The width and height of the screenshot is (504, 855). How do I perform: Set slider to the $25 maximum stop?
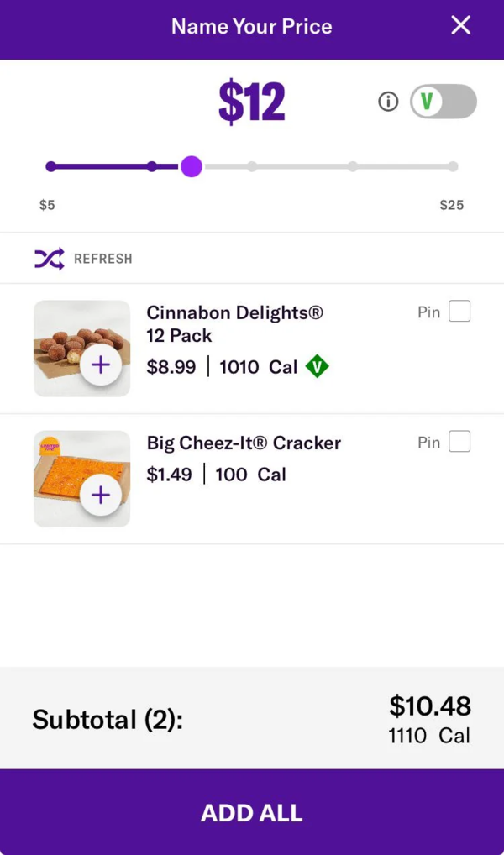pyautogui.click(x=453, y=166)
